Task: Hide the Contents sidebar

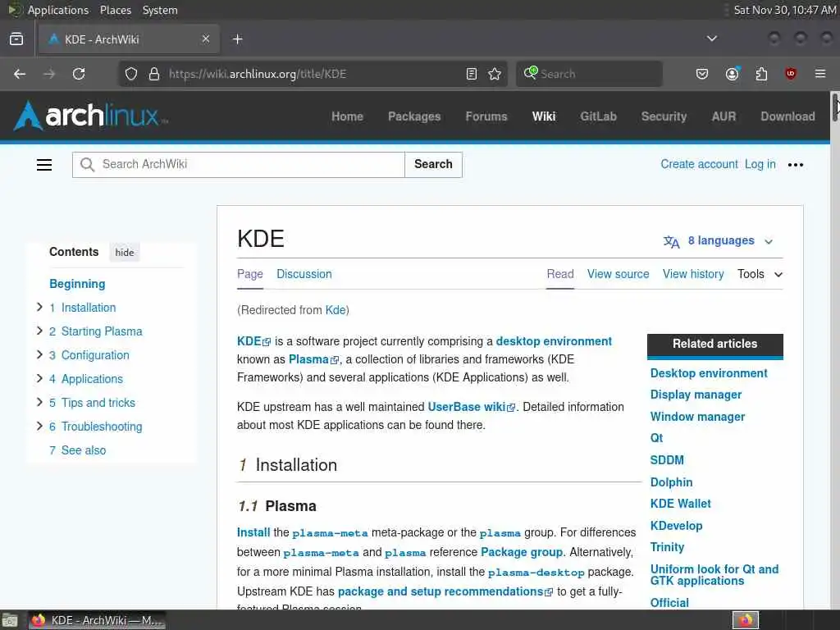Action: coord(125,253)
